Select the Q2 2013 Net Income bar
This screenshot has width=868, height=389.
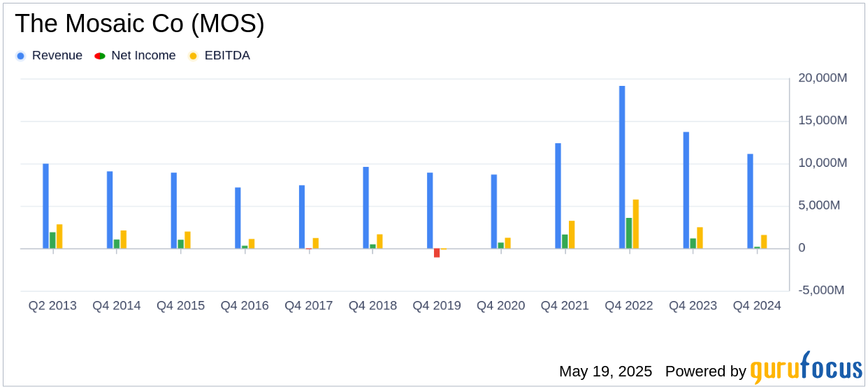click(x=52, y=240)
